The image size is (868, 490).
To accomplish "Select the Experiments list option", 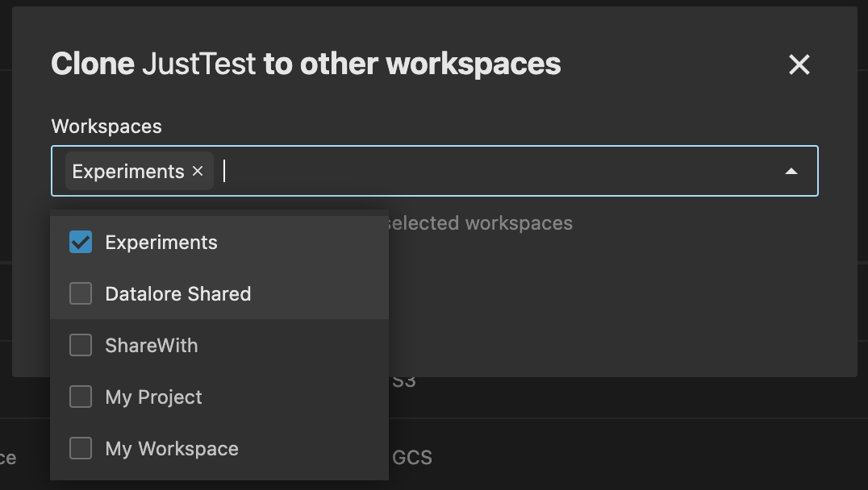I will coord(161,242).
